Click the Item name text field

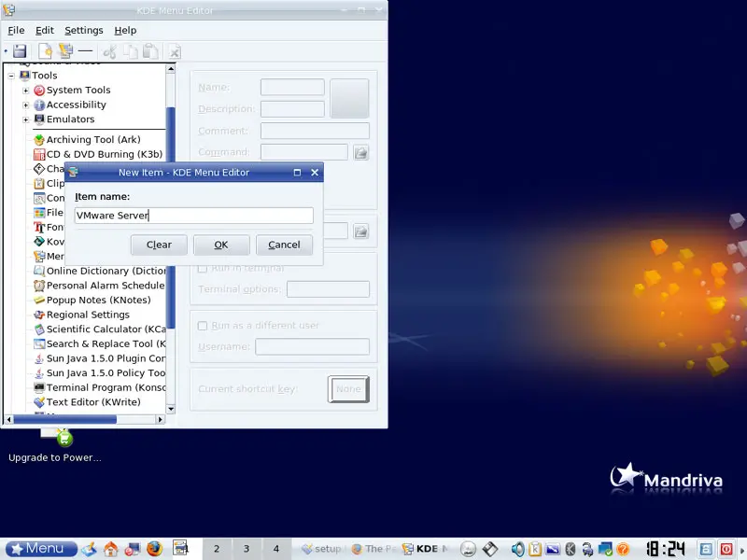coord(193,216)
